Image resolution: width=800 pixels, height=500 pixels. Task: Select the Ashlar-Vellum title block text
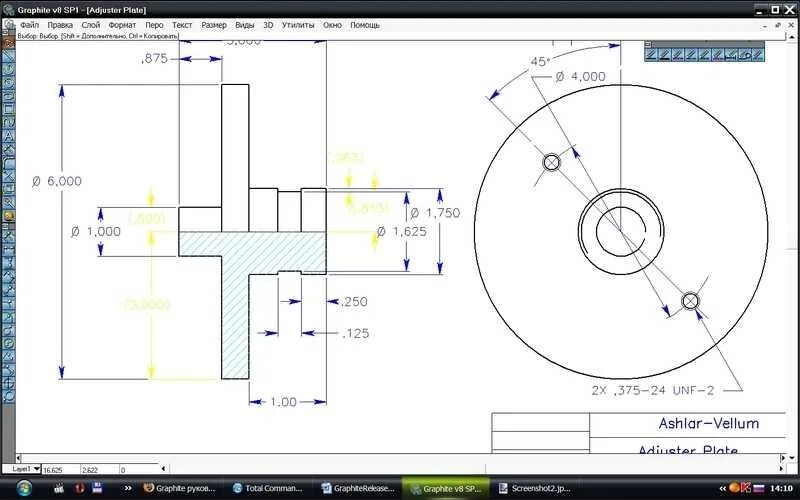tap(709, 423)
